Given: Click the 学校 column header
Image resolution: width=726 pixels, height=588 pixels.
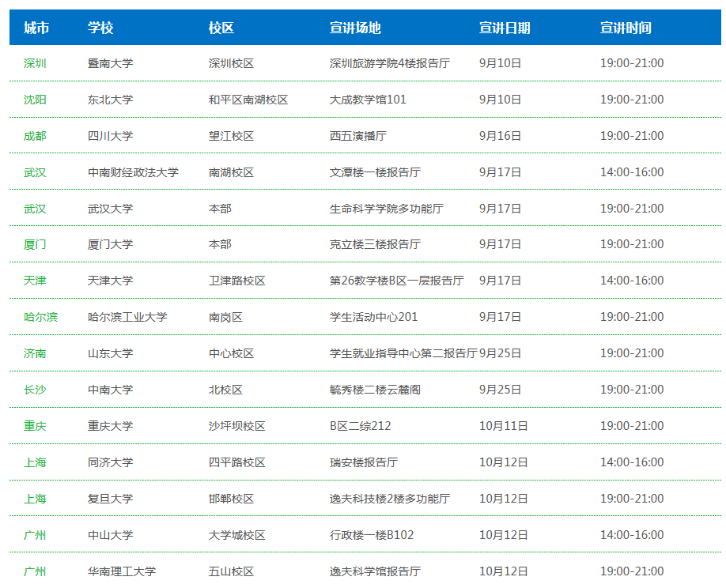Looking at the screenshot, I should 100,28.
